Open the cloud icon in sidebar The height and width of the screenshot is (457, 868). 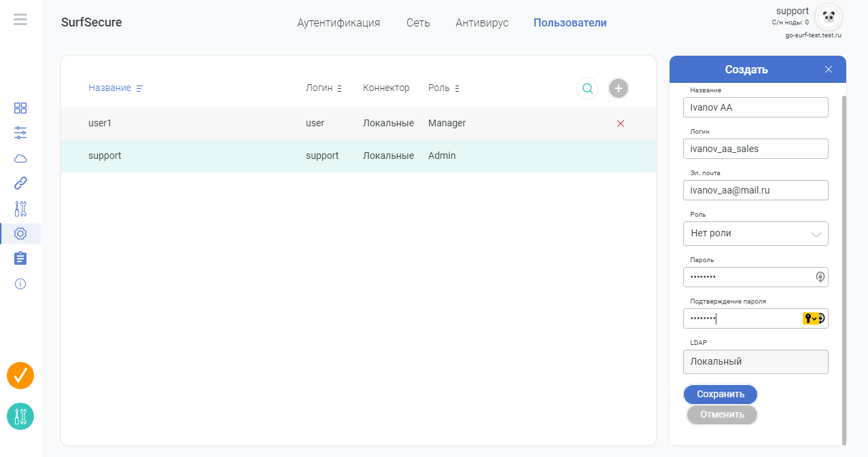point(20,158)
